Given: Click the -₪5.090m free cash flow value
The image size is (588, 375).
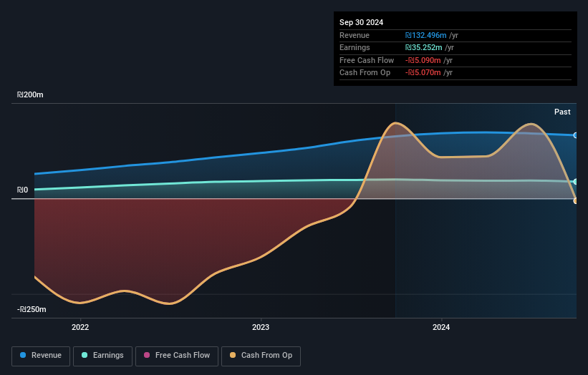Looking at the screenshot, I should [x=423, y=60].
